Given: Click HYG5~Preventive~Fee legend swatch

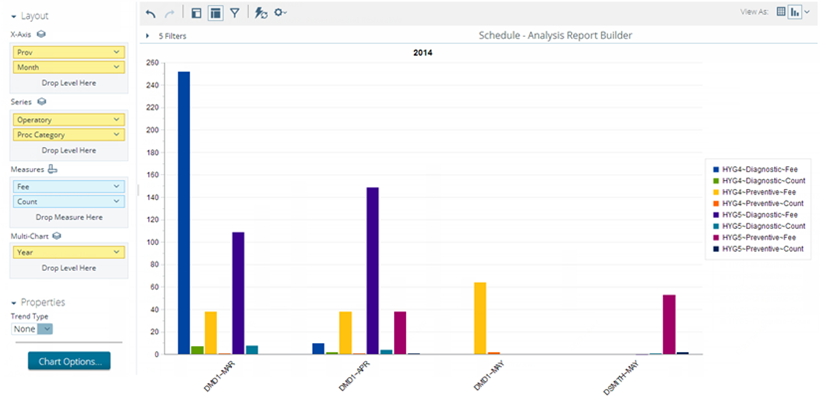Looking at the screenshot, I should [715, 237].
